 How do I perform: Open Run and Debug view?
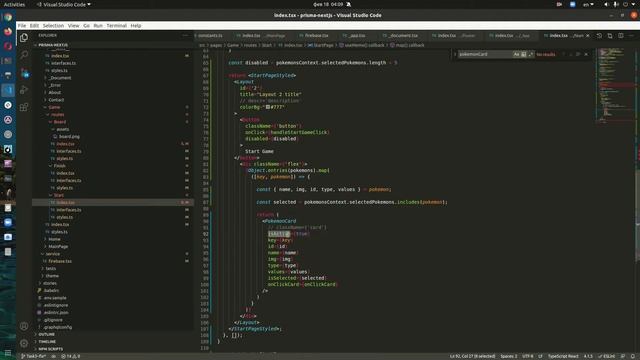tap(24, 90)
